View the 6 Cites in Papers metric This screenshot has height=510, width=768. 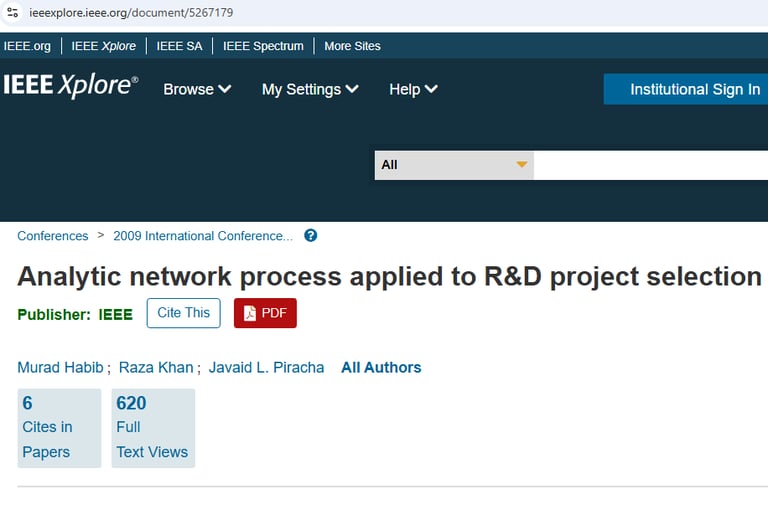(x=59, y=428)
